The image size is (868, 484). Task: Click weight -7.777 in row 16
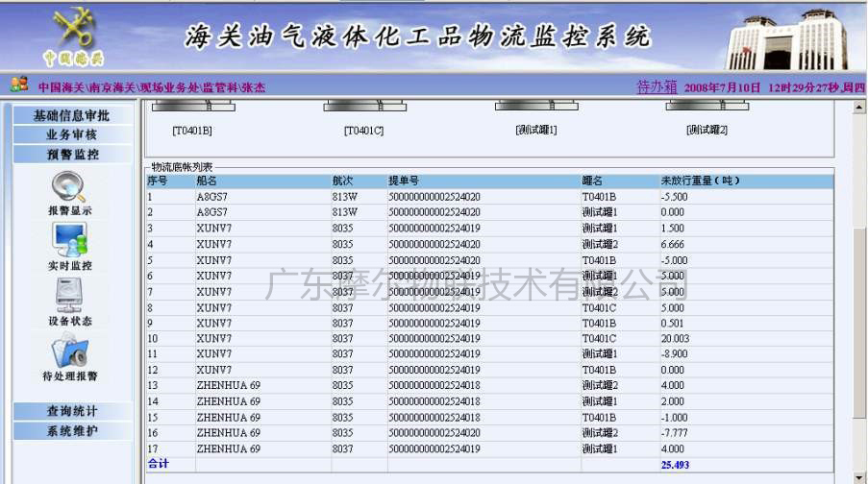click(x=674, y=433)
